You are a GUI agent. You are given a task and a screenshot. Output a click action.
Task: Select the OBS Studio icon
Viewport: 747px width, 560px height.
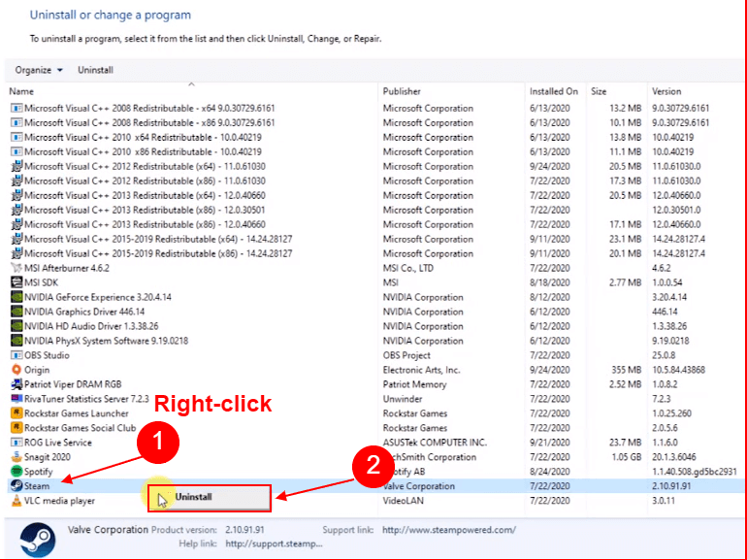[16, 355]
